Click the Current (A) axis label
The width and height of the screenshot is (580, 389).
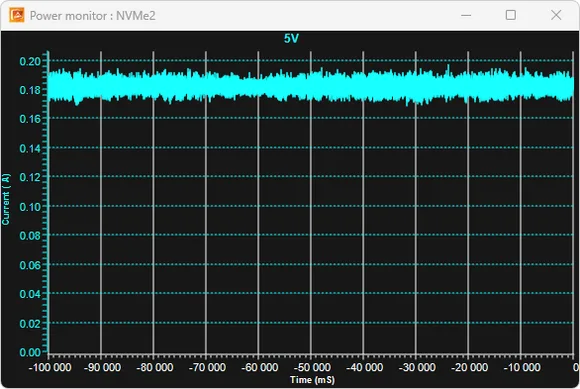6,199
